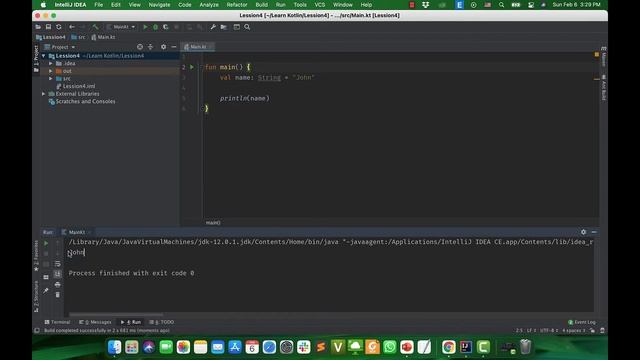Select the MainKt tab in Run panel
Screen dimensions: 640x360
point(76,232)
